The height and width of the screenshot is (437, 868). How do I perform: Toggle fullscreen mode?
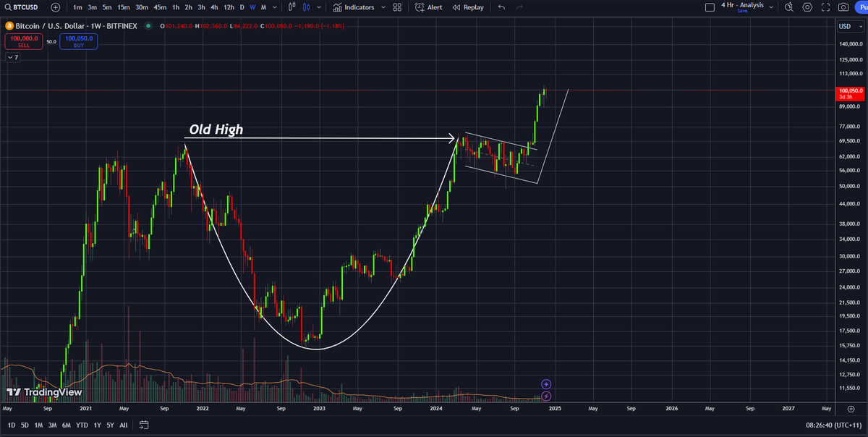click(x=825, y=7)
